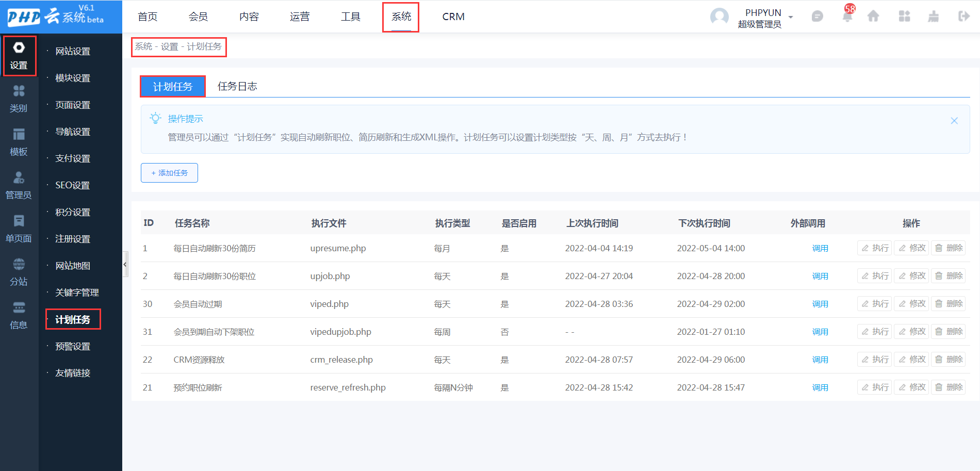This screenshot has height=471, width=980.
Task: Select CRM in top navigation
Action: 453,17
